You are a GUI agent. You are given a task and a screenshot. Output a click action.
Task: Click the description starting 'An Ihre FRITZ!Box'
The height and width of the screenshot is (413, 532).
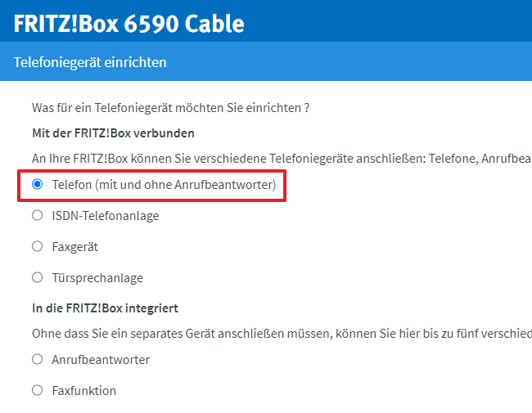coord(278,158)
